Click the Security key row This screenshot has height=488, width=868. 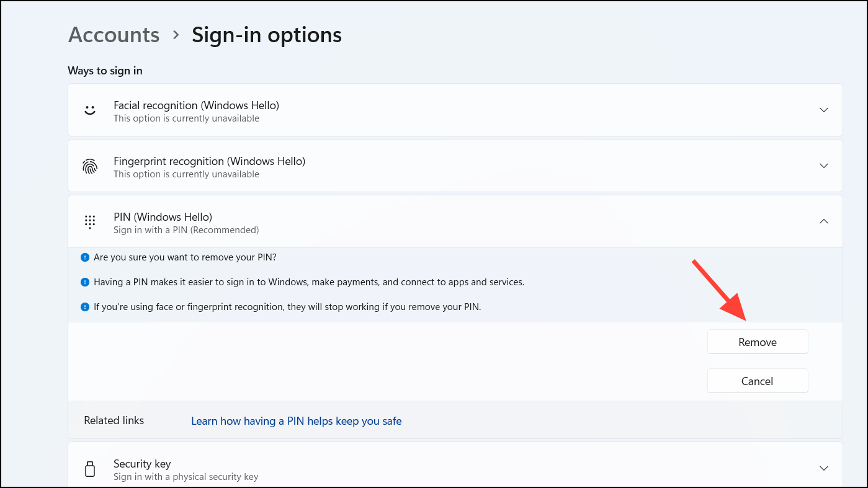434,468
